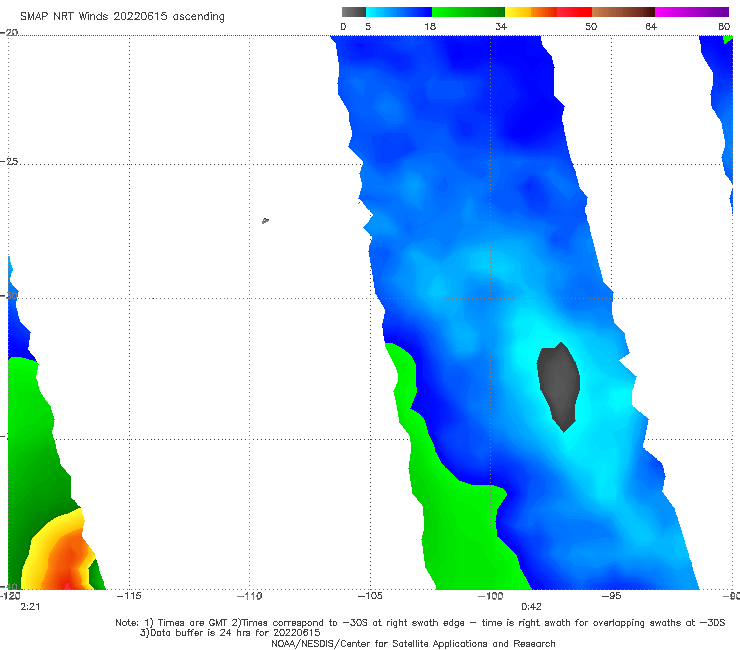This screenshot has width=740, height=650.
Task: Click the swath time label 0:42
Action: coord(531,607)
